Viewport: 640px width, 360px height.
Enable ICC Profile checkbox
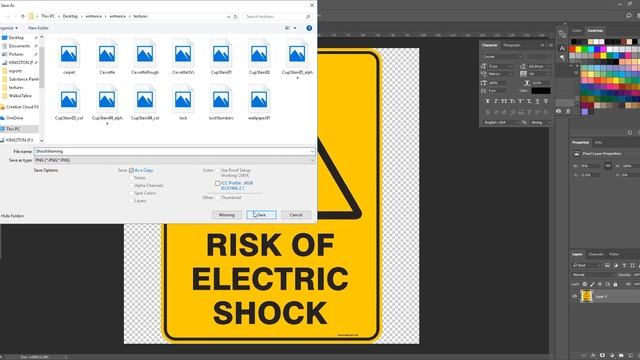click(x=218, y=183)
